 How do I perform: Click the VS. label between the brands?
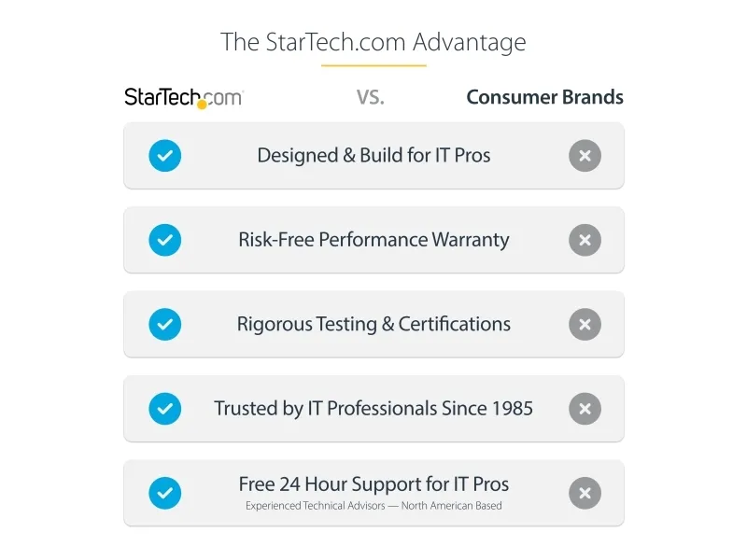coord(370,98)
